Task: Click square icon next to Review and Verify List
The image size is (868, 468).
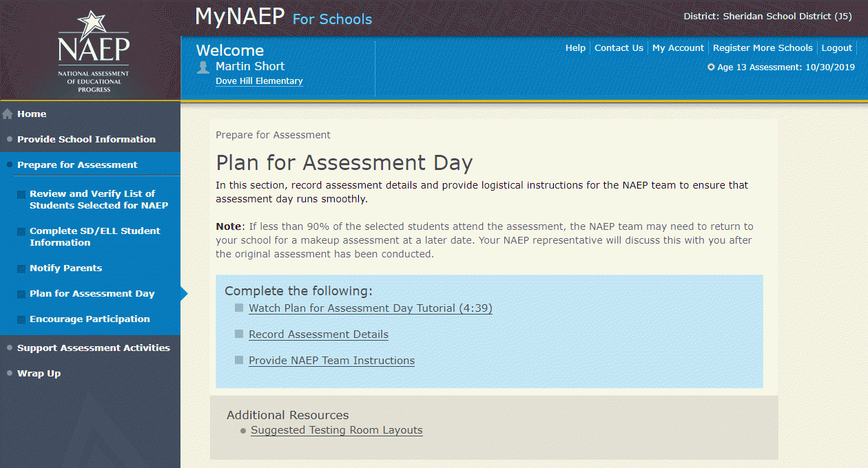Action: click(x=21, y=194)
